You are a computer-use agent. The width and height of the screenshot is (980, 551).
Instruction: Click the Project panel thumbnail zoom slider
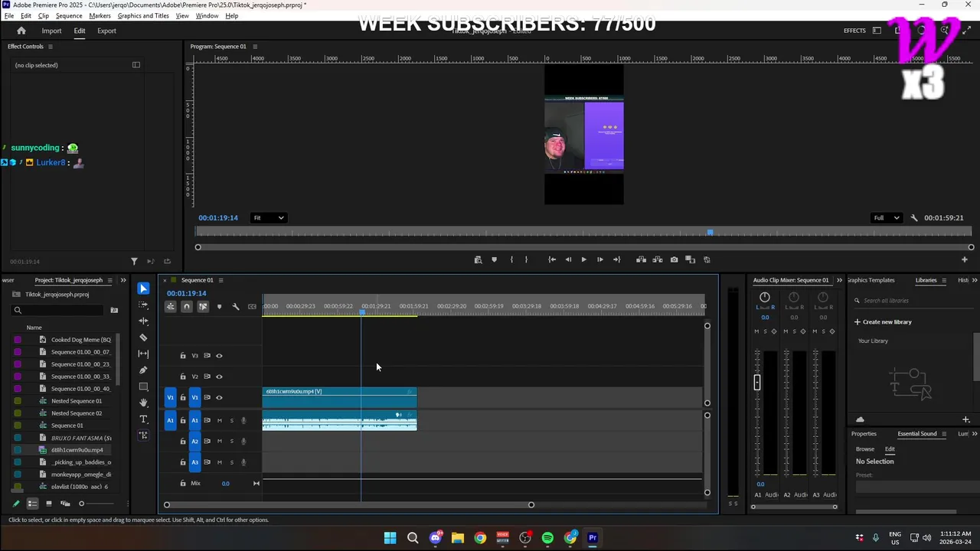tap(81, 504)
